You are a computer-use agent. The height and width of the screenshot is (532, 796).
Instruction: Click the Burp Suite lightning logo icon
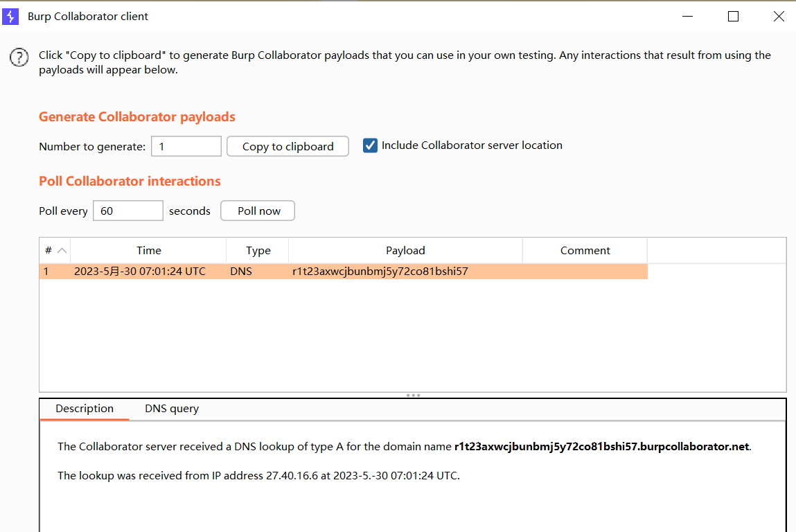point(10,16)
